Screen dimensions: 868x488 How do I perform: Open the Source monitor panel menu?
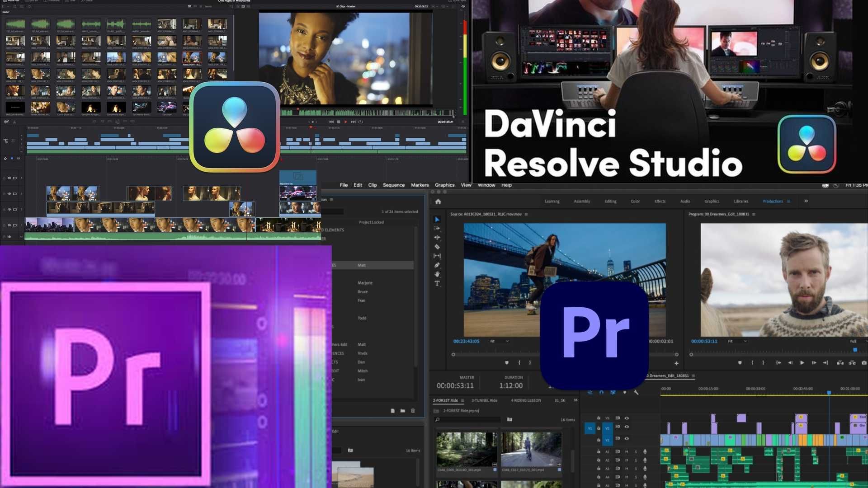click(x=526, y=214)
